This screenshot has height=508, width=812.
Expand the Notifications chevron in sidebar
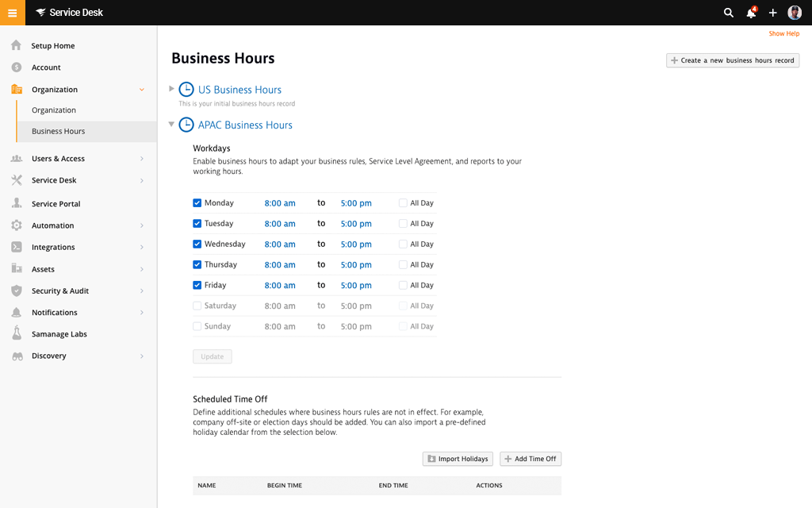[141, 313]
